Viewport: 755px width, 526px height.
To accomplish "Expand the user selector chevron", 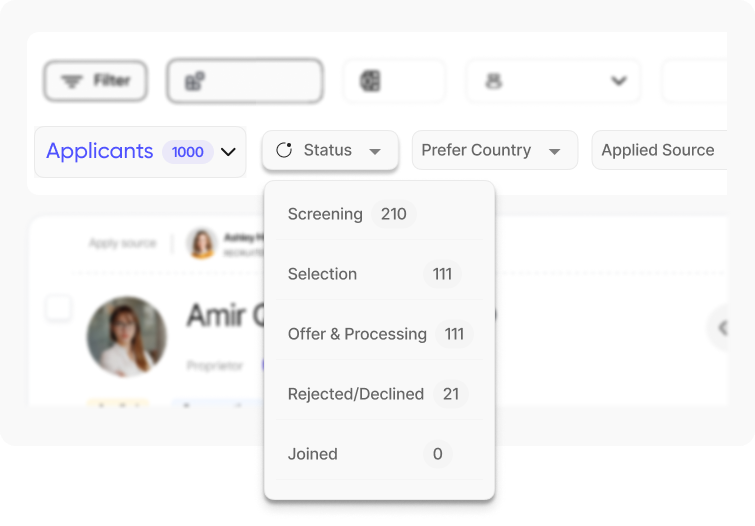I will 619,80.
